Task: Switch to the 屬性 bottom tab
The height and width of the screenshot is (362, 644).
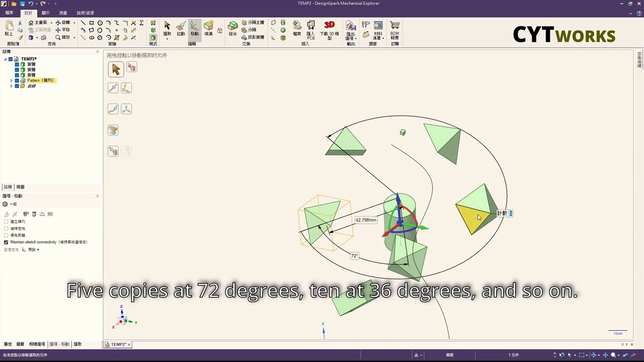Action: tap(8, 344)
